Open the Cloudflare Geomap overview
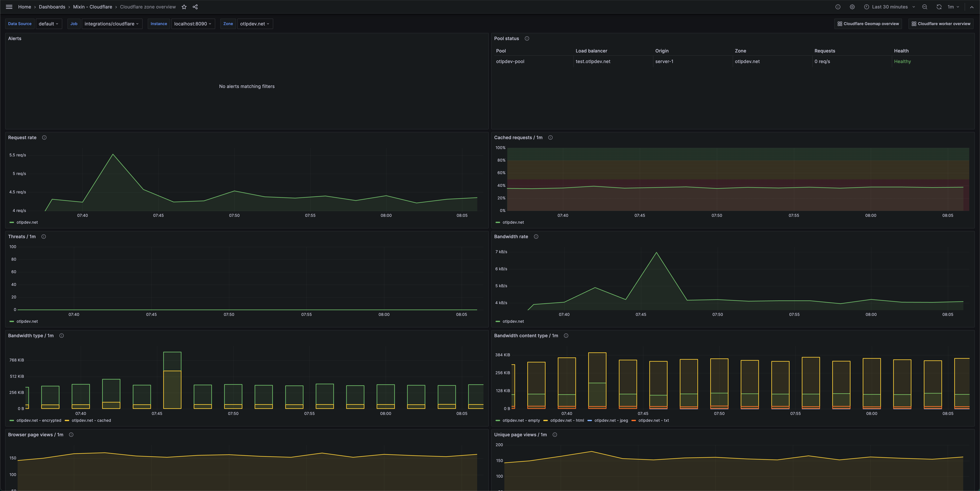 868,24
